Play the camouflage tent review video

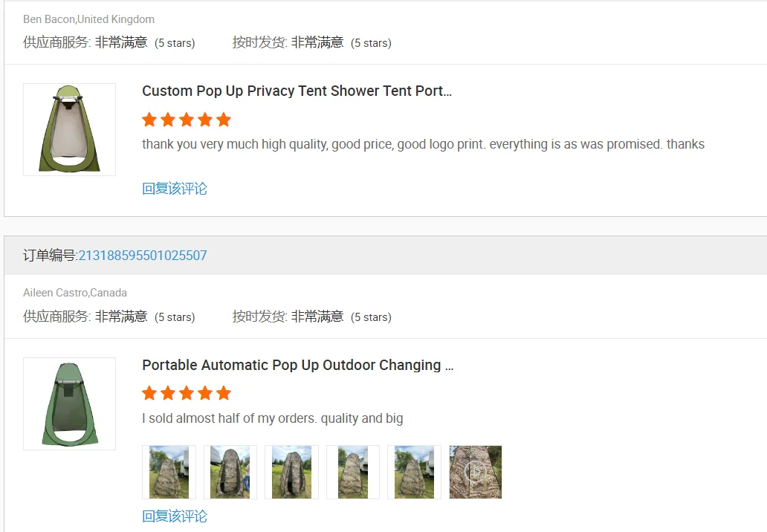click(476, 472)
